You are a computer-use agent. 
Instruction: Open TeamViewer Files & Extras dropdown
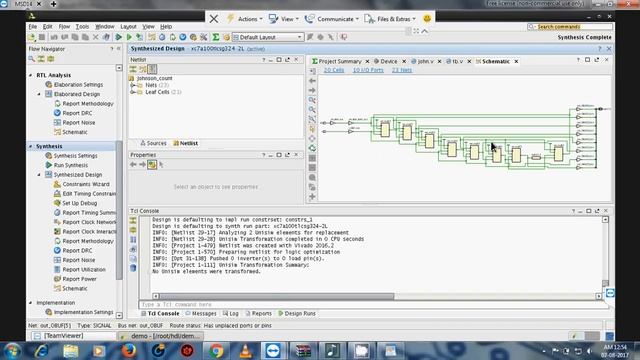[390, 19]
